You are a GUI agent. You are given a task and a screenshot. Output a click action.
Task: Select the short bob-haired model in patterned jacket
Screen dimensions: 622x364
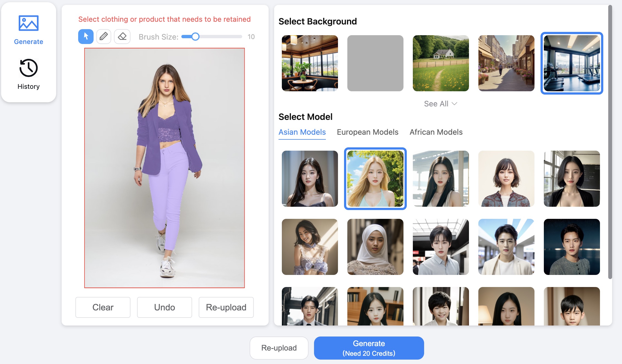[x=506, y=179]
